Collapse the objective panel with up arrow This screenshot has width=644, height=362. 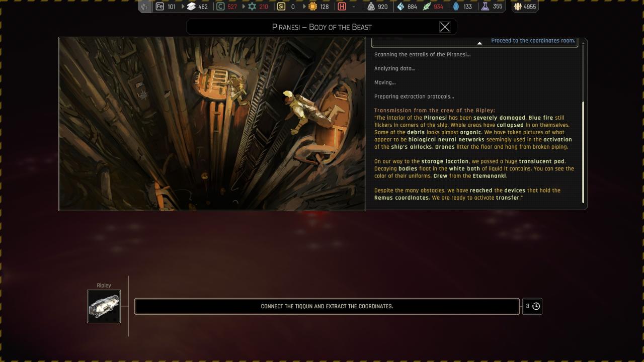coord(479,43)
